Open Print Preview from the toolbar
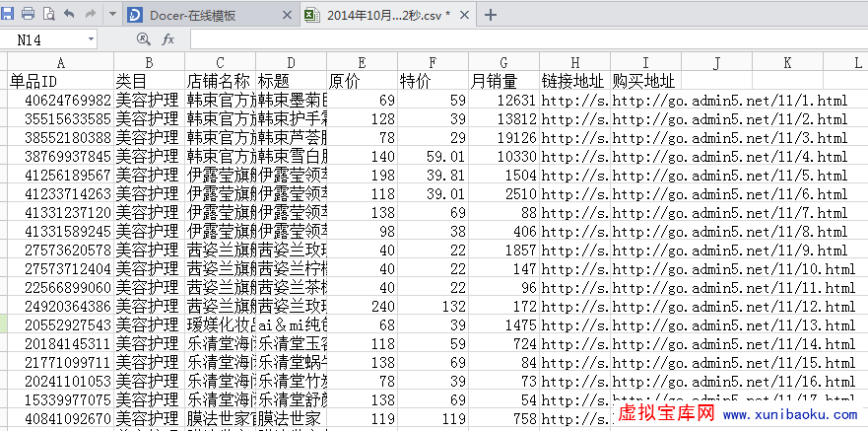 (47, 15)
